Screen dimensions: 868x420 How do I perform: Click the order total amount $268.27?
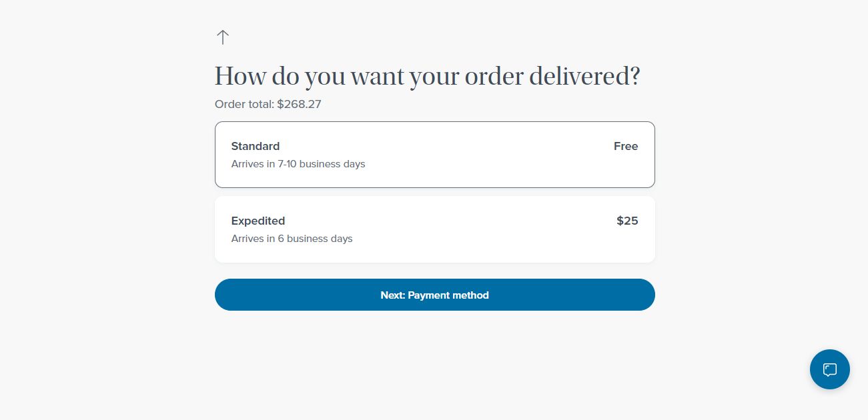[299, 104]
